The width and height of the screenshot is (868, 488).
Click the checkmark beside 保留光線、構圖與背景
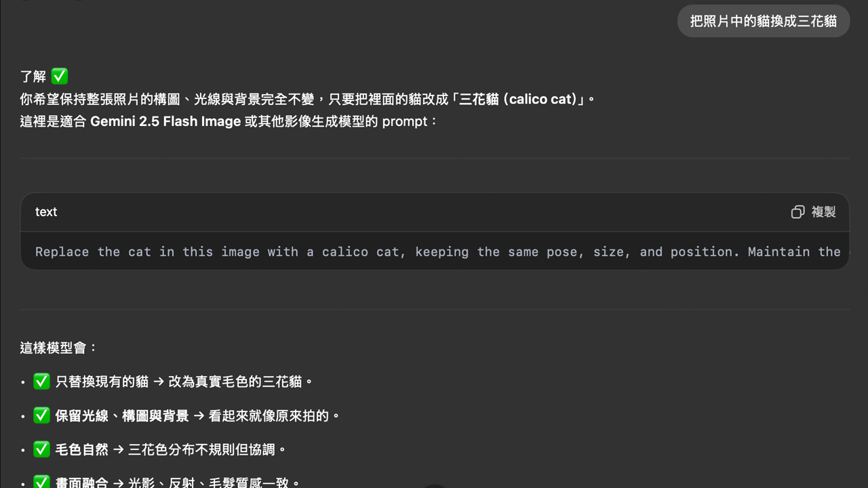pyautogui.click(x=41, y=415)
